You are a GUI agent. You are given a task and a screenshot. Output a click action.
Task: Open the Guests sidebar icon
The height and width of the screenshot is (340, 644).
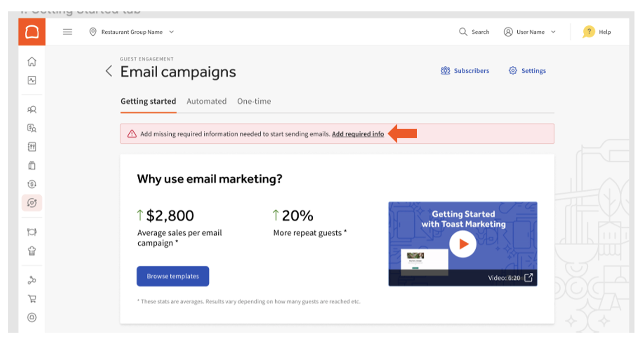(x=32, y=109)
